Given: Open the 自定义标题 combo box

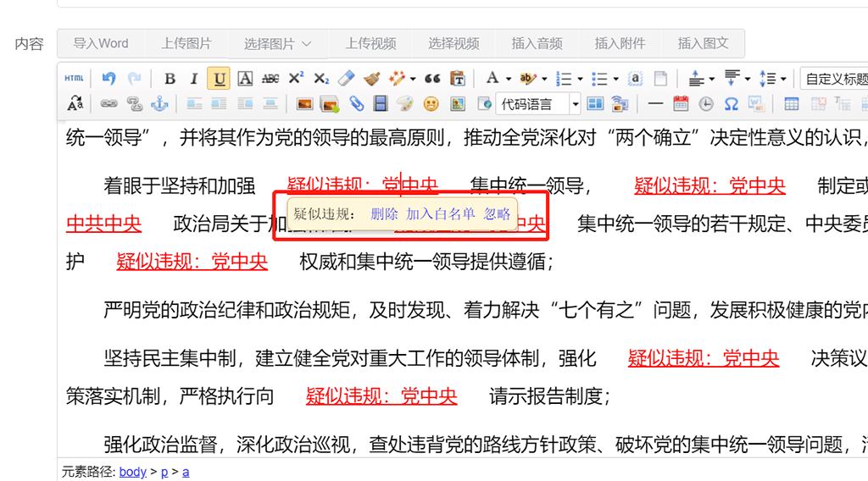Looking at the screenshot, I should tap(835, 79).
